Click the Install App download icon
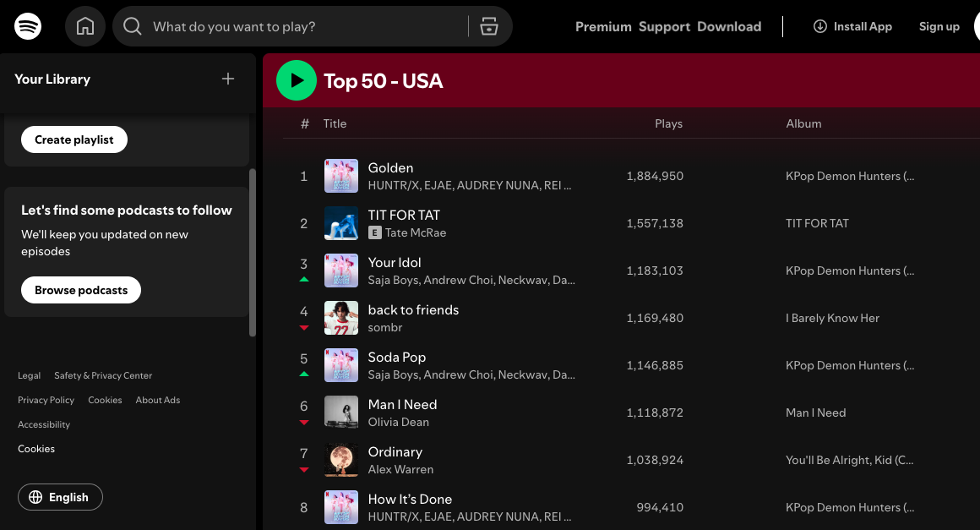Image resolution: width=980 pixels, height=530 pixels. (819, 26)
